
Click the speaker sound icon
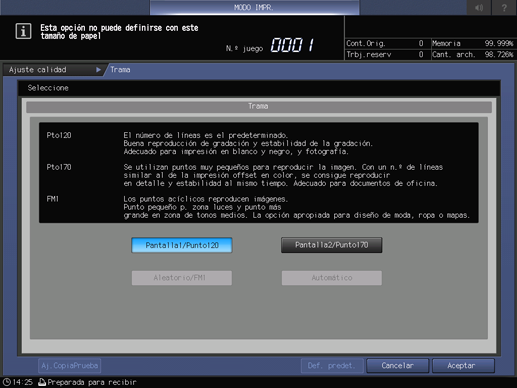(x=479, y=7)
